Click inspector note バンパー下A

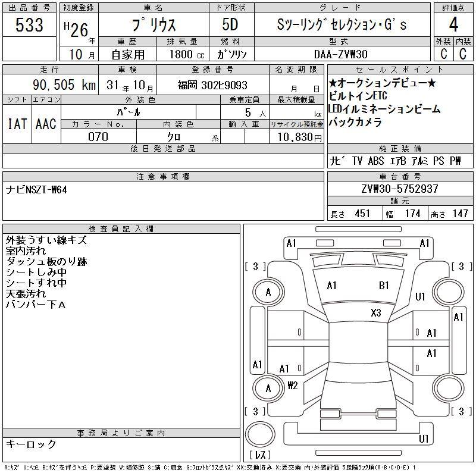36,304
